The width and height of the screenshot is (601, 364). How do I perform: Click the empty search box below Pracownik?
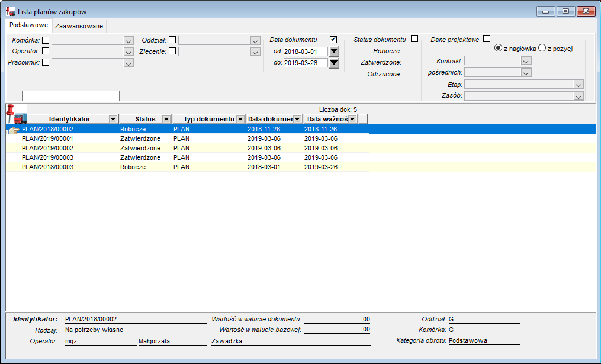(x=70, y=96)
